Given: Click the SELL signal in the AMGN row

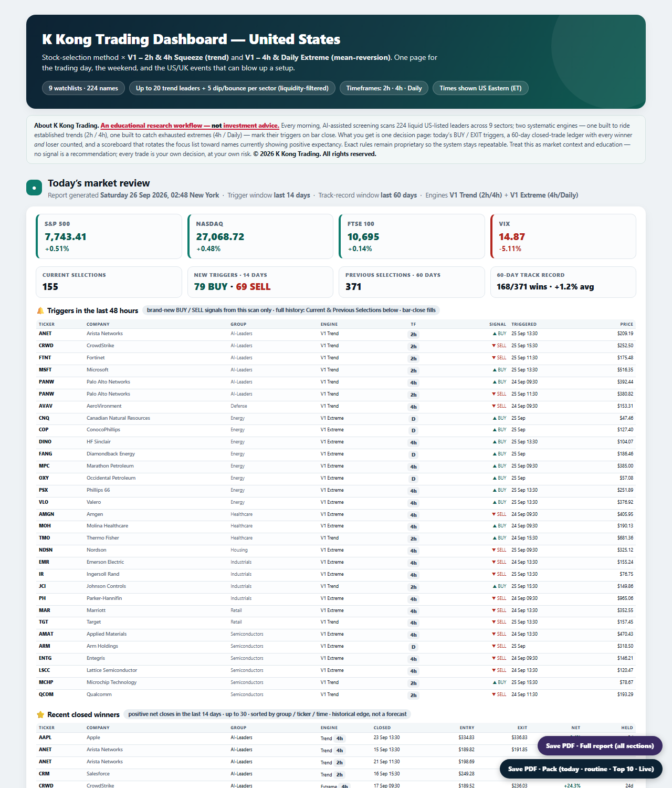Looking at the screenshot, I should coord(499,514).
